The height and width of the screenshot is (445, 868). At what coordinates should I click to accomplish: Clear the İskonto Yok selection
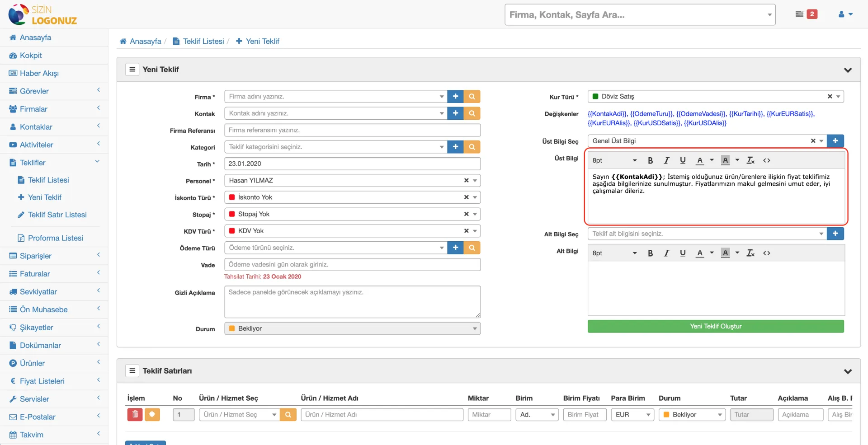point(466,197)
